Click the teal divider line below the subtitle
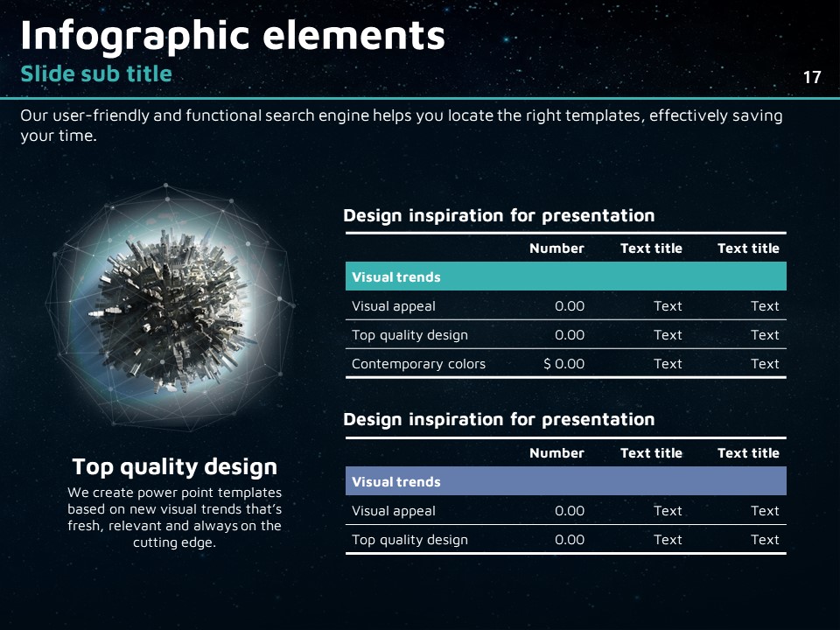The image size is (840, 630). (x=420, y=99)
